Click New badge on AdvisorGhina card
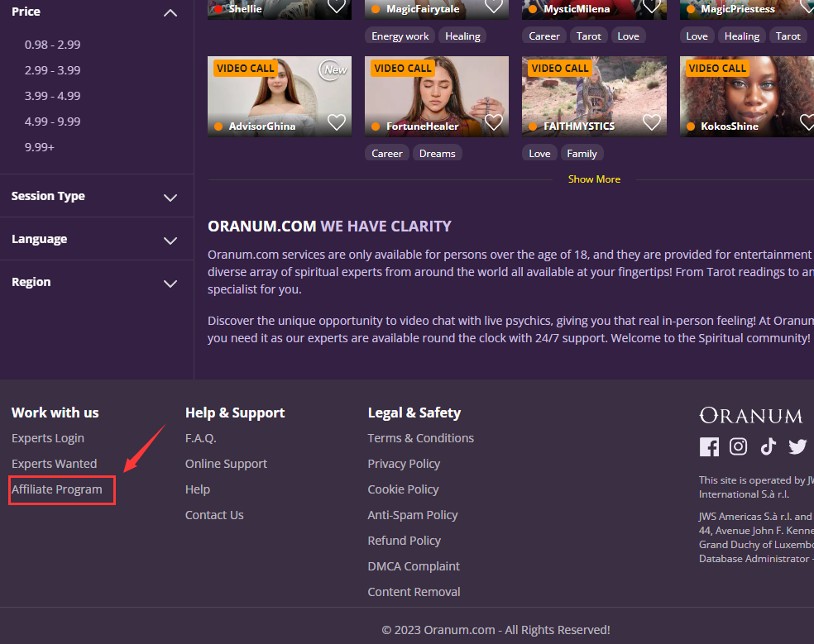 point(334,69)
